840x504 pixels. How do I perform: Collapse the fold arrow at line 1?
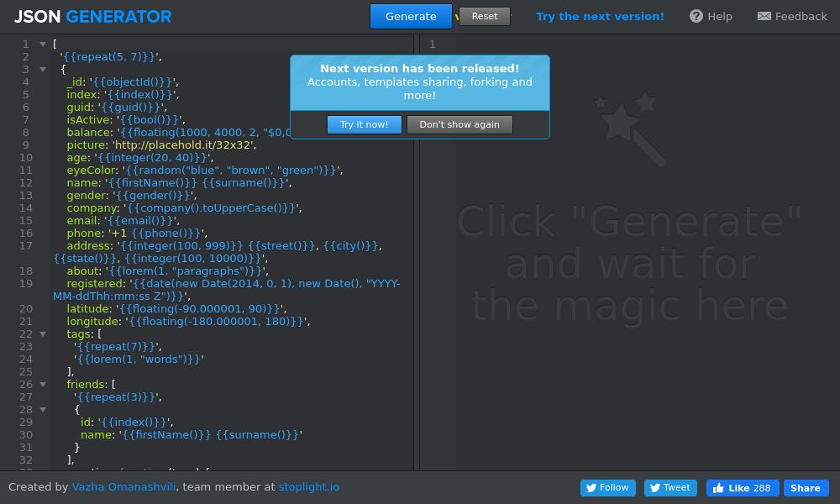click(x=43, y=44)
